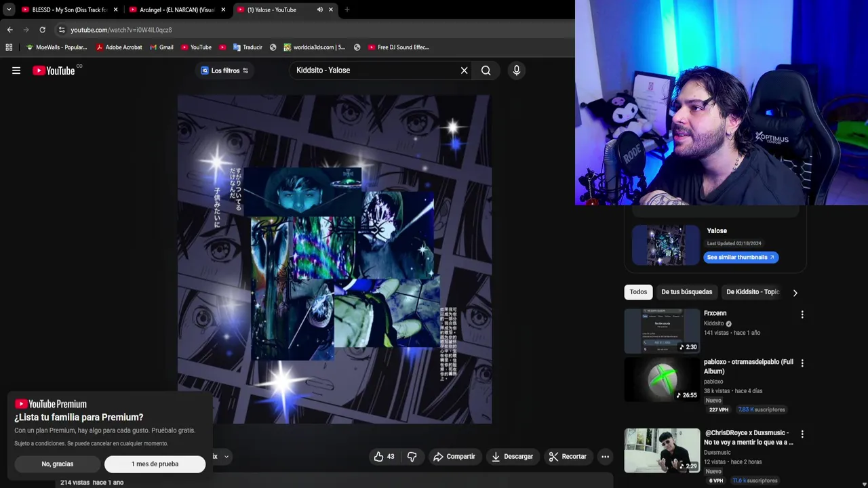The width and height of the screenshot is (868, 488).
Task: Open the Adobe Acrobat bookmark
Action: click(x=119, y=47)
